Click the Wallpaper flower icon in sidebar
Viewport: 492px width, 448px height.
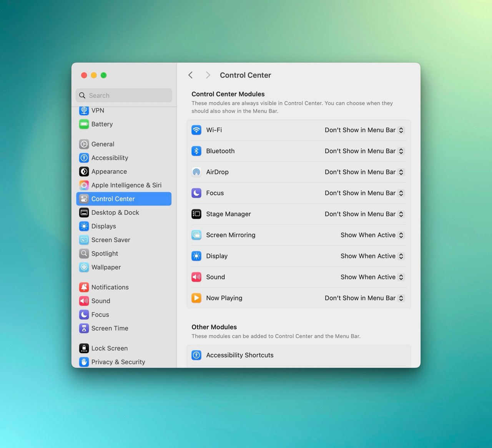click(x=84, y=267)
